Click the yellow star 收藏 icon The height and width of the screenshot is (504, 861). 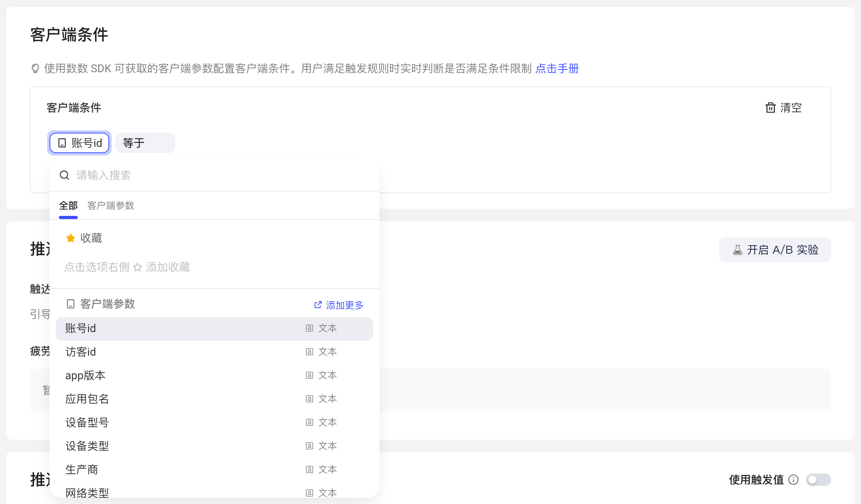[x=71, y=238]
